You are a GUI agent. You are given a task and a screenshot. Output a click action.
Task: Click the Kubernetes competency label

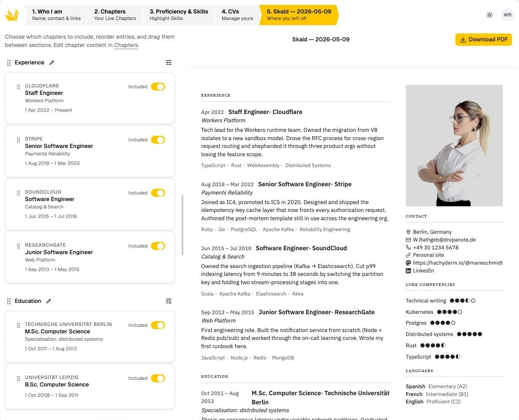pyautogui.click(x=419, y=312)
